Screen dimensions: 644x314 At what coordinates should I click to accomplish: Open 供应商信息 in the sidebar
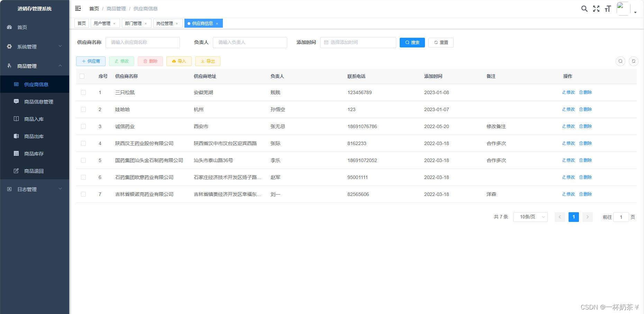point(35,84)
